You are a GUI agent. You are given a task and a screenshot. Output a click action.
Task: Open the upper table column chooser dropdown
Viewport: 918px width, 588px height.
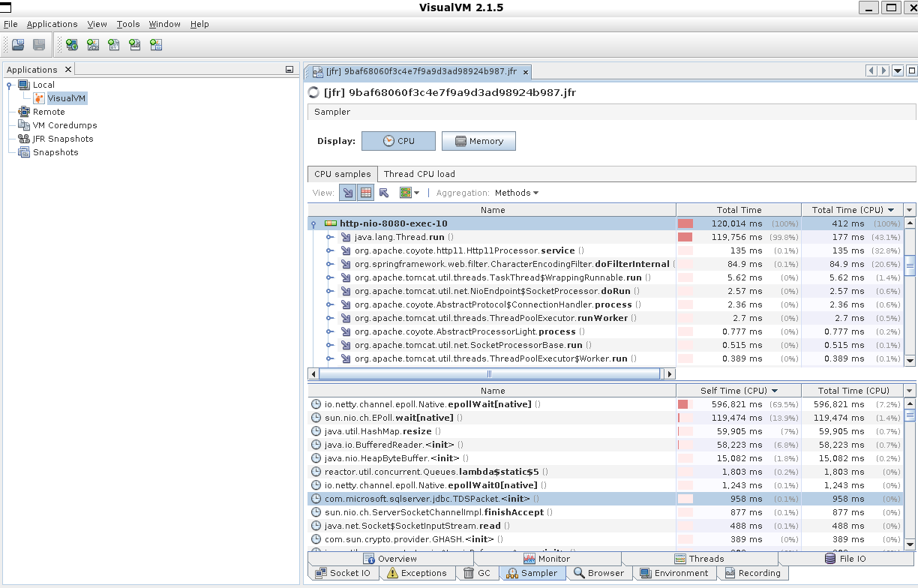910,210
